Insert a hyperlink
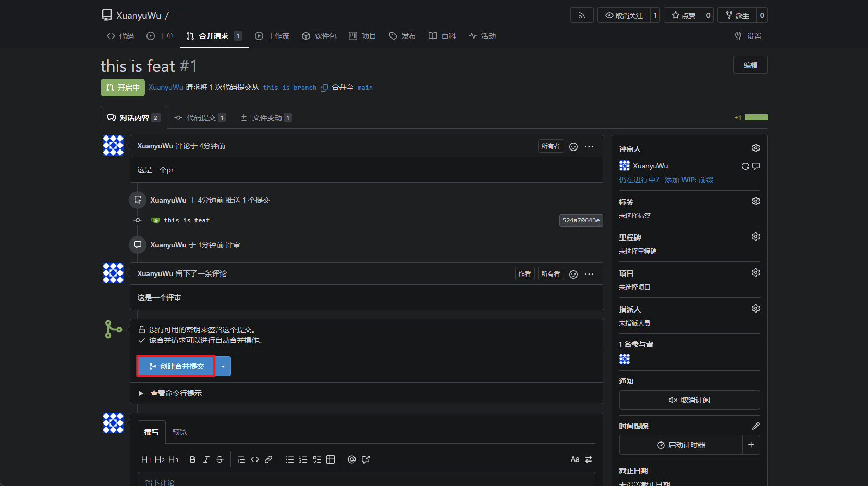Viewport: 868px width, 486px height. [x=268, y=459]
